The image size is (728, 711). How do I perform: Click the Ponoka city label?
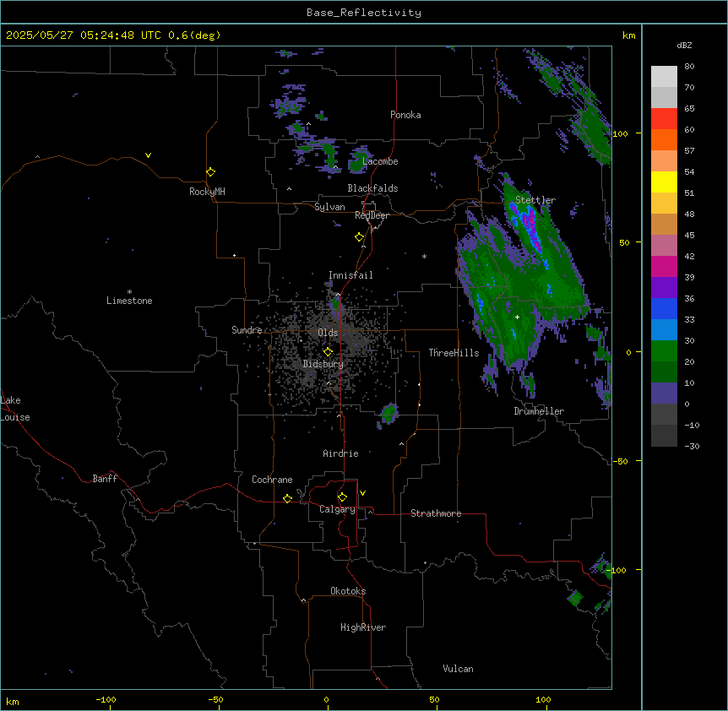pyautogui.click(x=405, y=115)
